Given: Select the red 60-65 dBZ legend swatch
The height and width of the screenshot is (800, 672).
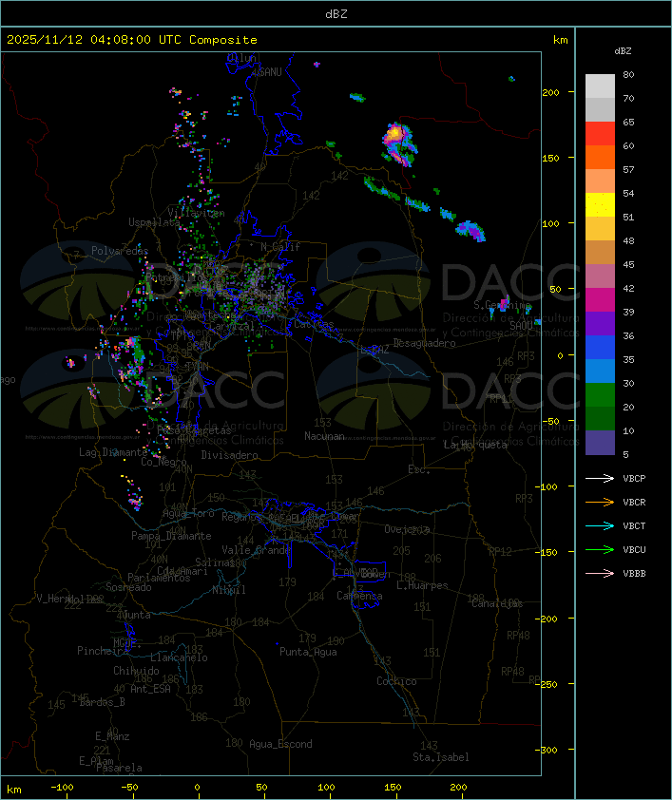Looking at the screenshot, I should [600, 134].
